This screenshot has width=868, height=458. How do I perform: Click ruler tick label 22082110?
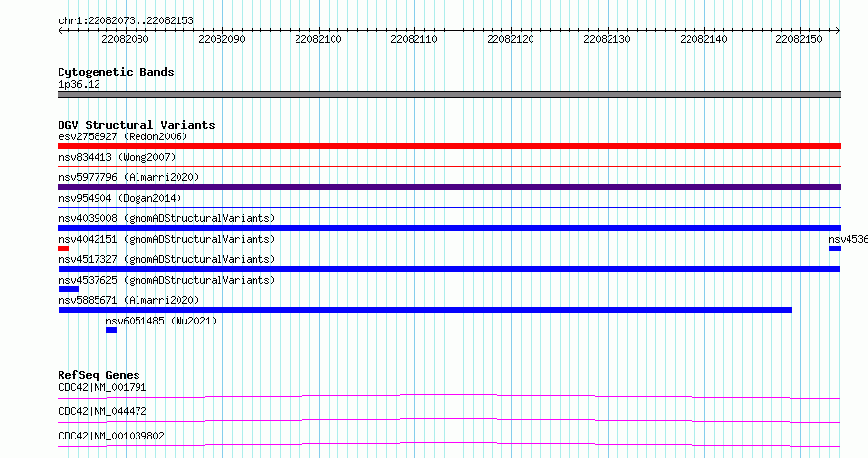[414, 39]
